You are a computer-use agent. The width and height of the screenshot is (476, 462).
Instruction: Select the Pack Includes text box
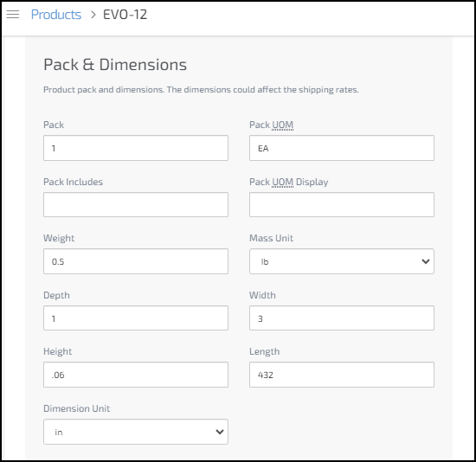click(x=136, y=204)
